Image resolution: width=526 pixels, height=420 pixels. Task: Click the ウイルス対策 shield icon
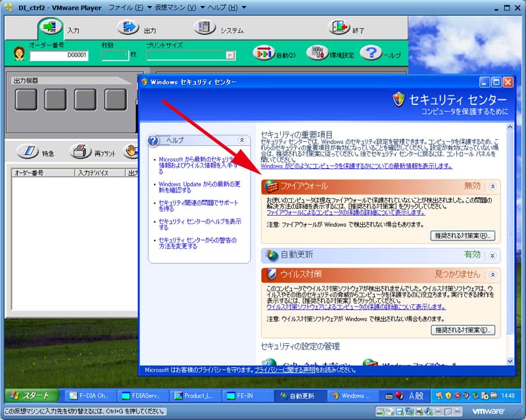point(272,274)
